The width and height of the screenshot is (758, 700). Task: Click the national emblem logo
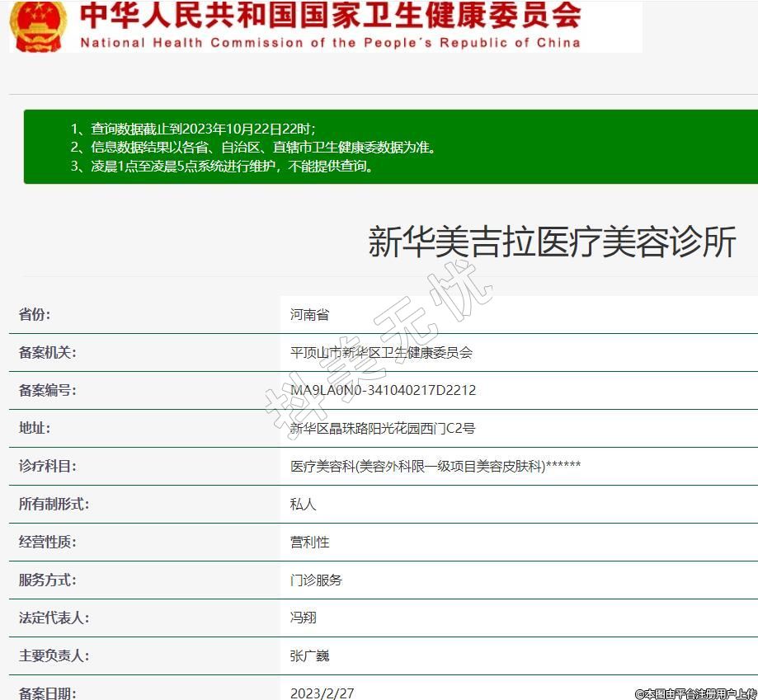(x=39, y=26)
